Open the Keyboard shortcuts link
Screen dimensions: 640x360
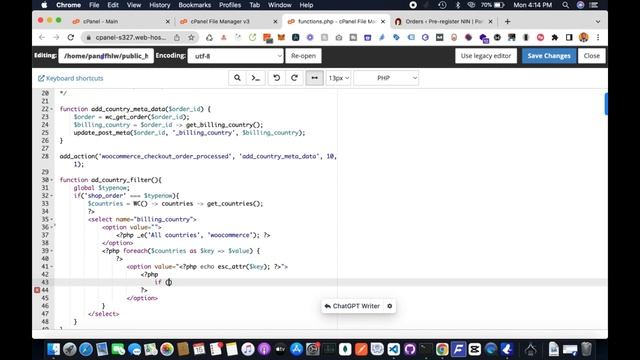(71, 78)
